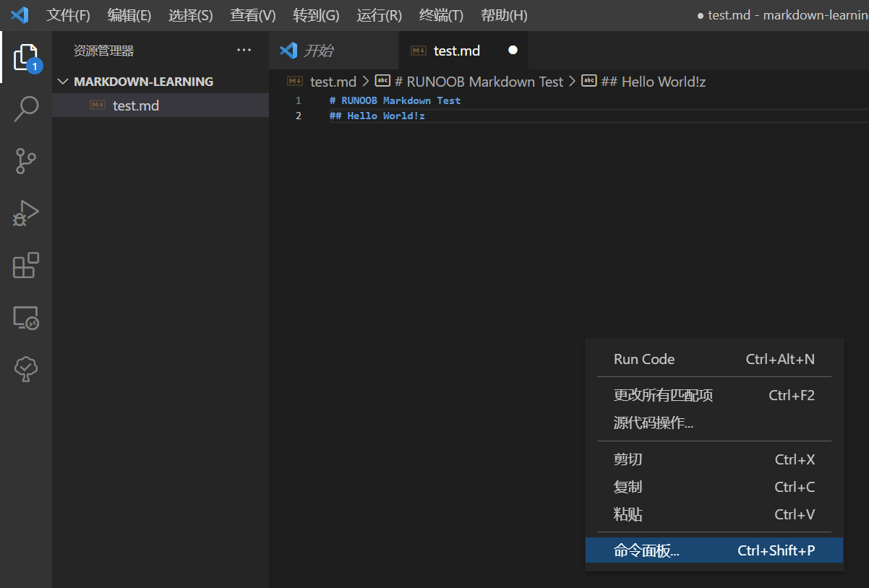
Task: Choose 命令面板... in context menu
Action: coord(714,550)
